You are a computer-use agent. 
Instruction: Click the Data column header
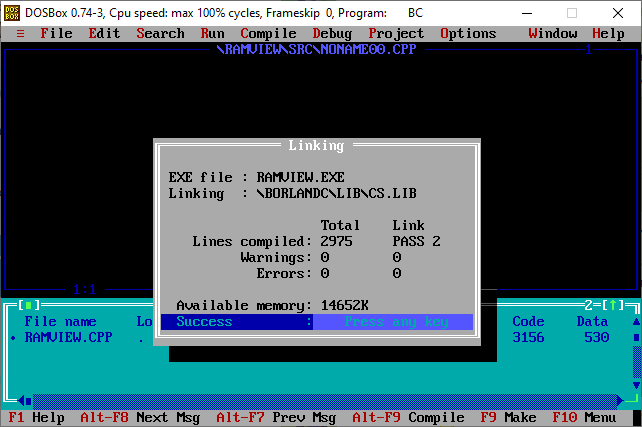[592, 321]
